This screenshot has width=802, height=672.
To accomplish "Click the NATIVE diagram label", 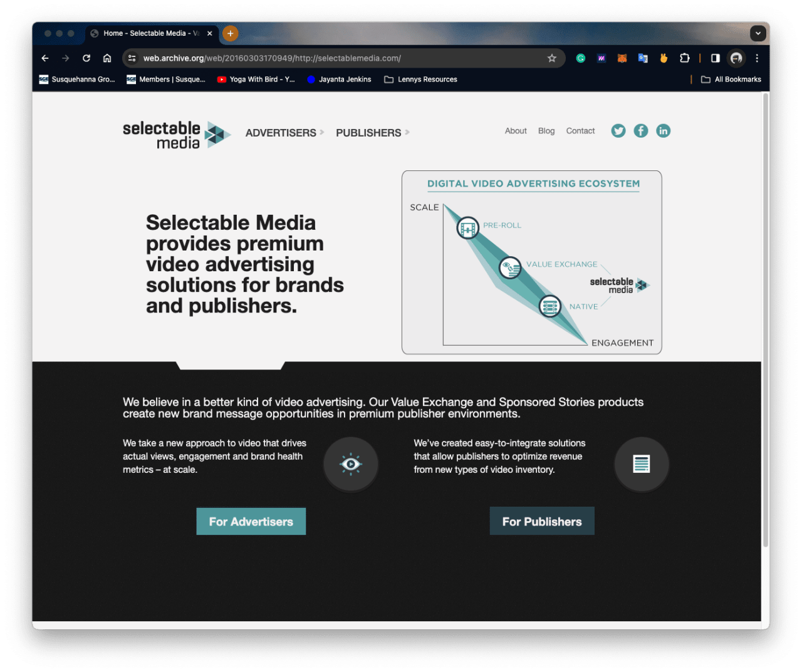I will pyautogui.click(x=583, y=307).
